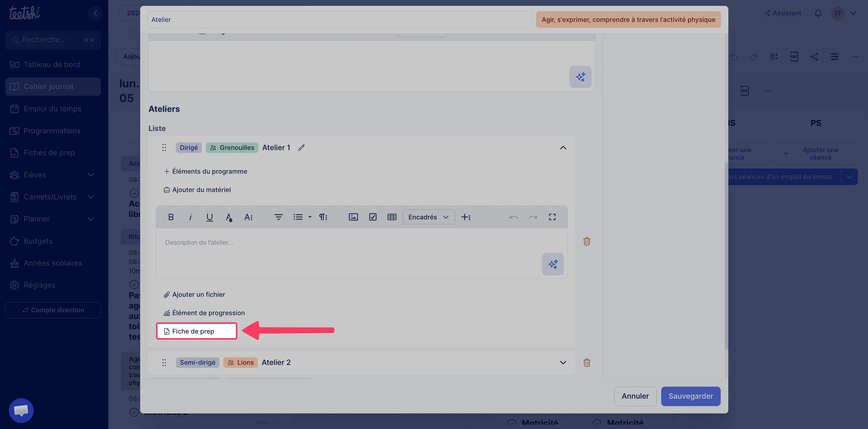Viewport: 868px width, 429px height.
Task: Expand the Atelier 2 section
Action: 563,363
